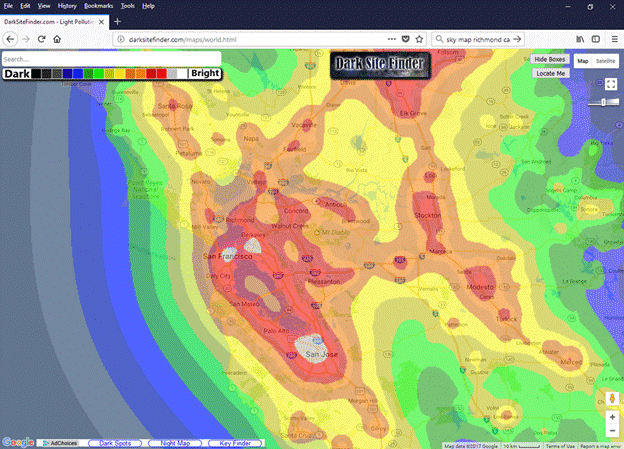Go back using the browser back arrow
The width and height of the screenshot is (624, 449).
[x=10, y=39]
